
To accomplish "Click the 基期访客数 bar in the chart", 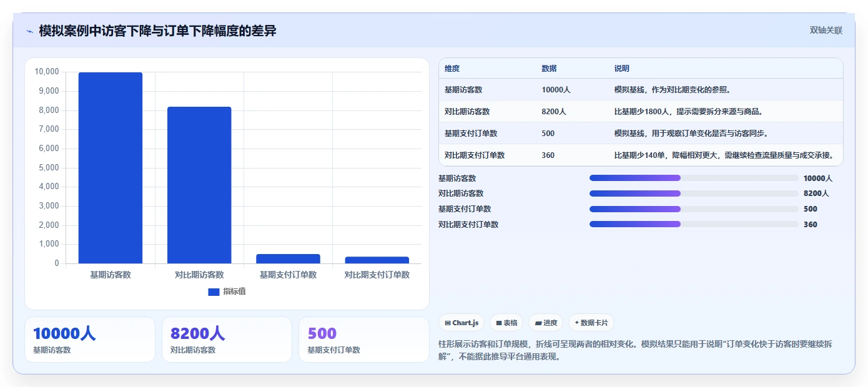I will pos(111,168).
